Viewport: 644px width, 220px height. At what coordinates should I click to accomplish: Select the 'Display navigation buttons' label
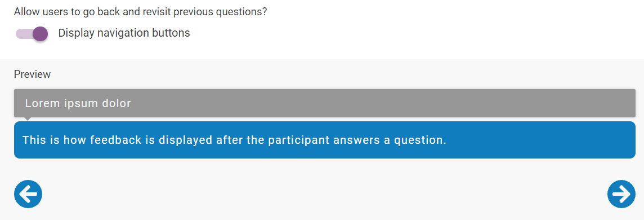pos(124,33)
